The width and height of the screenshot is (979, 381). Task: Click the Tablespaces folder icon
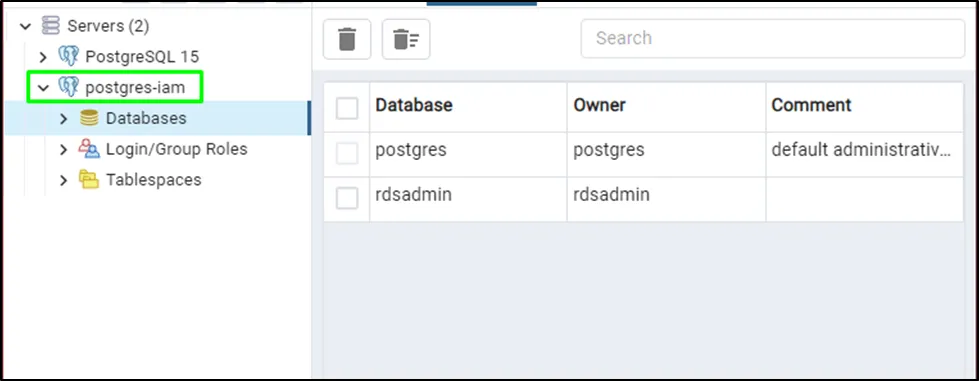89,180
